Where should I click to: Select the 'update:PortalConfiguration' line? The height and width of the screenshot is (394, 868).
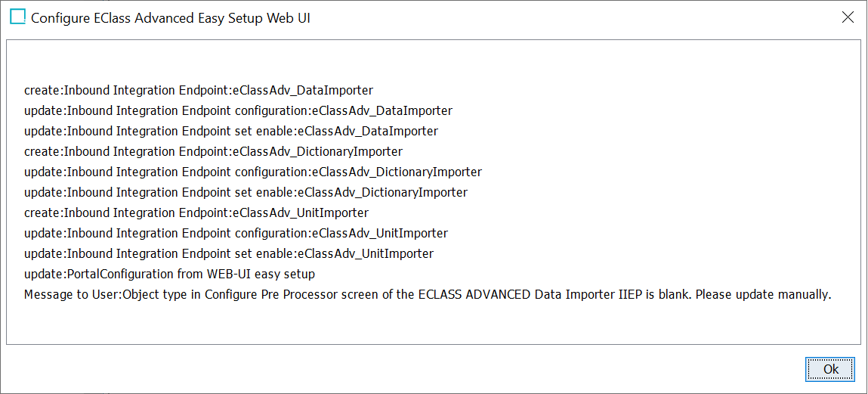169,275
